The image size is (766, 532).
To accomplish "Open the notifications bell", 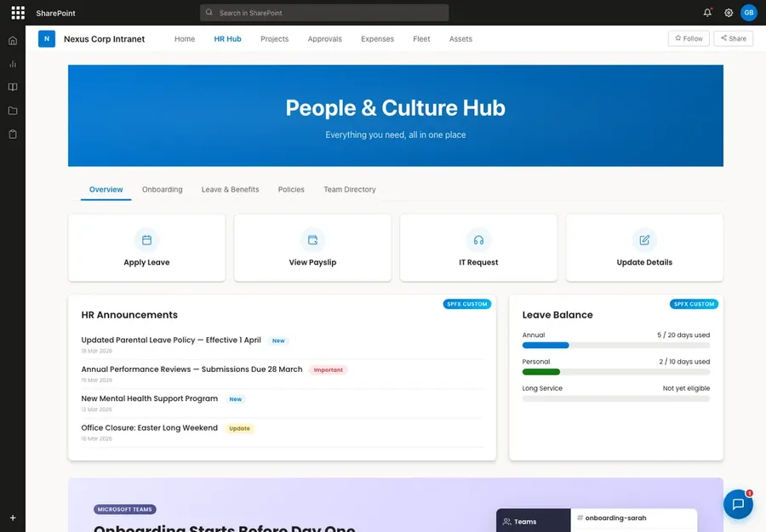I will tap(707, 13).
